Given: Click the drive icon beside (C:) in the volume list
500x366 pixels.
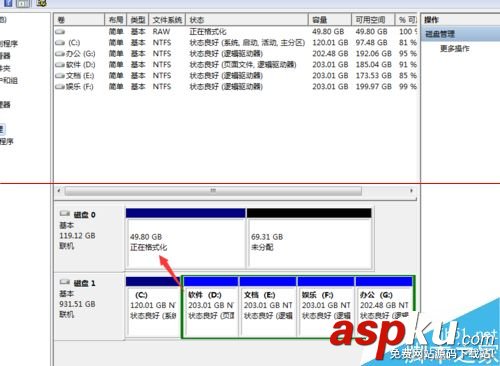Looking at the screenshot, I should (x=60, y=43).
